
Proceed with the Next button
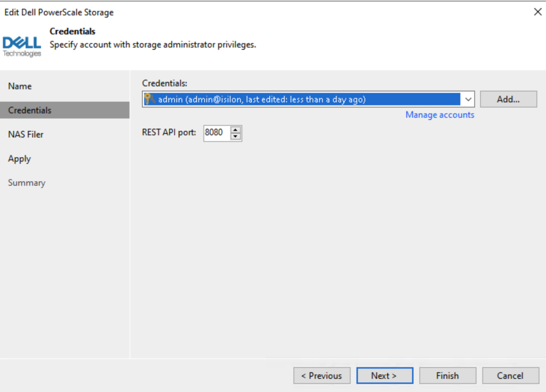point(384,375)
